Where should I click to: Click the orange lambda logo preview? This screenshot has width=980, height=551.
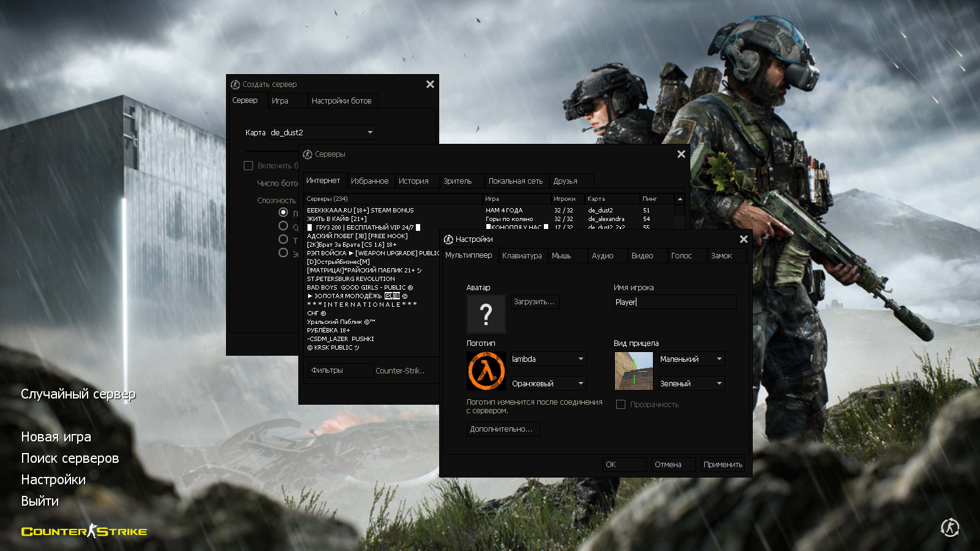point(486,371)
